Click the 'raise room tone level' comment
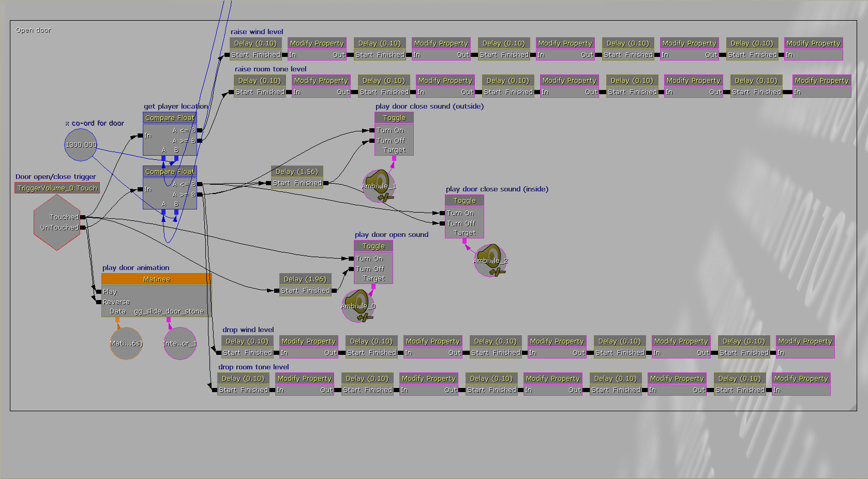Screen dimensions: 868x479 (x=271, y=69)
